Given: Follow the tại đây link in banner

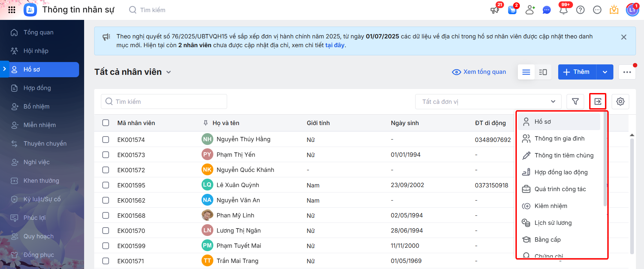Looking at the screenshot, I should click(x=335, y=45).
